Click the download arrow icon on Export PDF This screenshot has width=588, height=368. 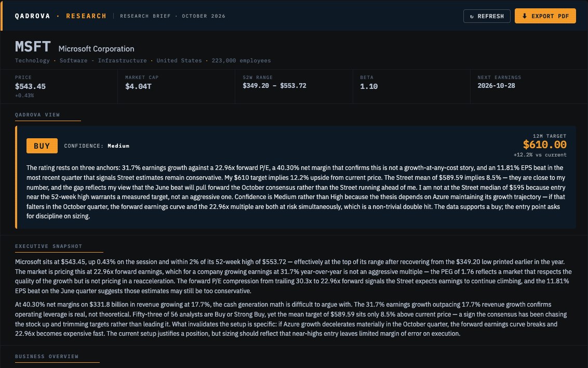point(525,16)
